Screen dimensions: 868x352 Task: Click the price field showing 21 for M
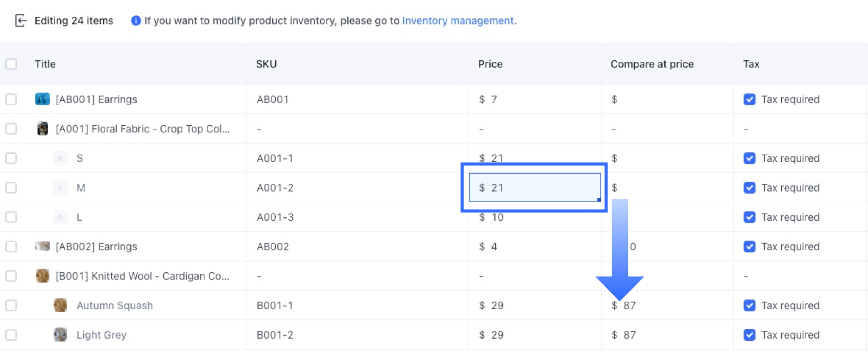(x=534, y=187)
